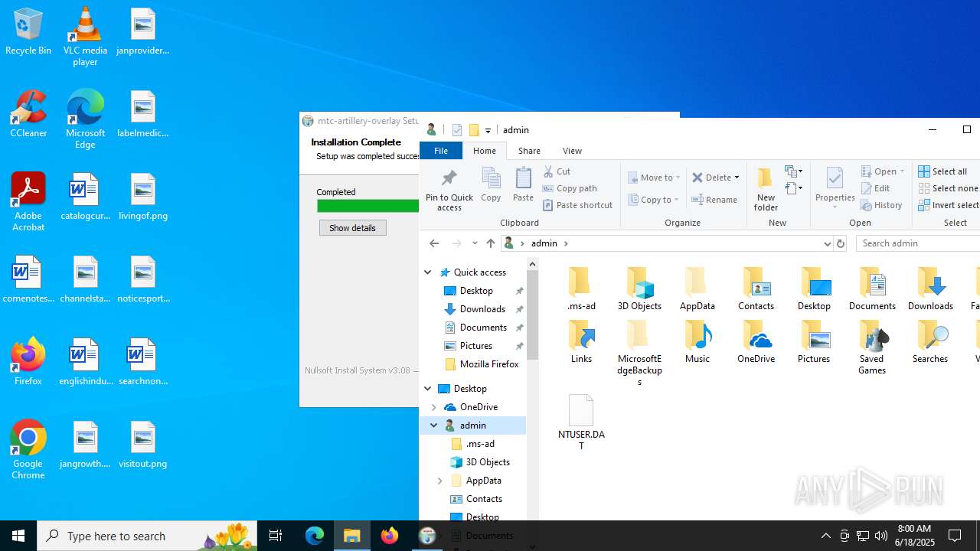The image size is (980, 551).
Task: Expand the OneDrive tree node
Action: click(x=434, y=407)
